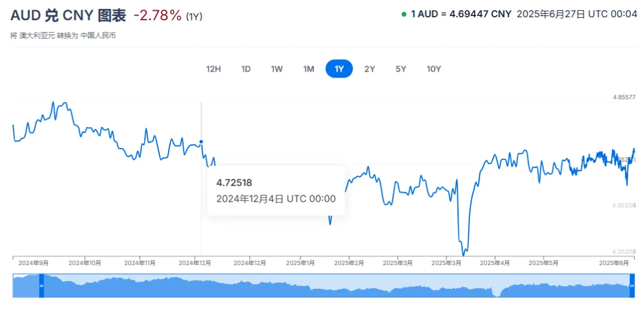Select the 12H time range

pos(213,69)
